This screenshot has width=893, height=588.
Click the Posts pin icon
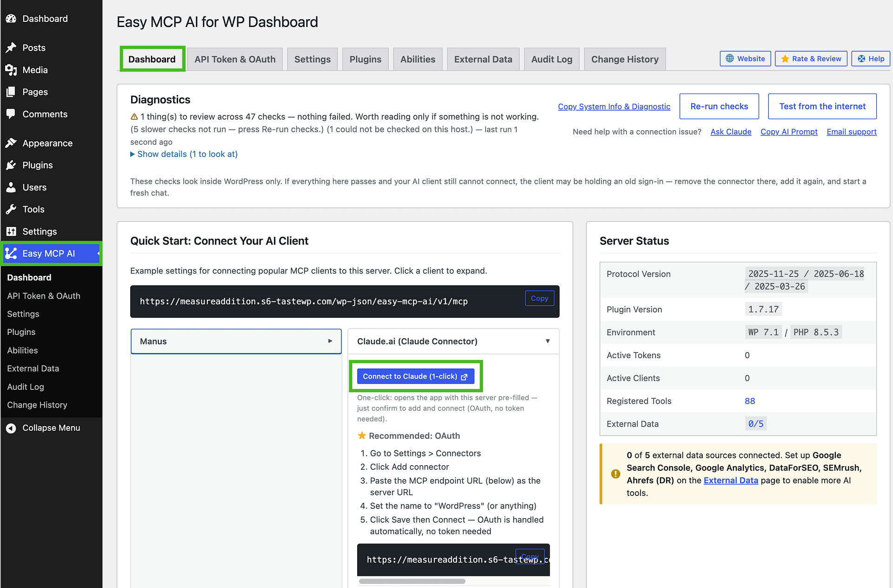(11, 47)
